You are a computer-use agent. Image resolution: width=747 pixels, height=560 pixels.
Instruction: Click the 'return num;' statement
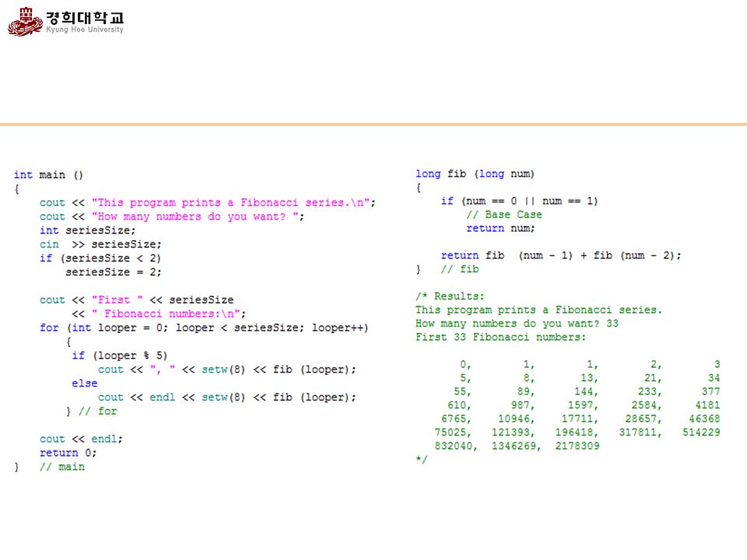[500, 228]
